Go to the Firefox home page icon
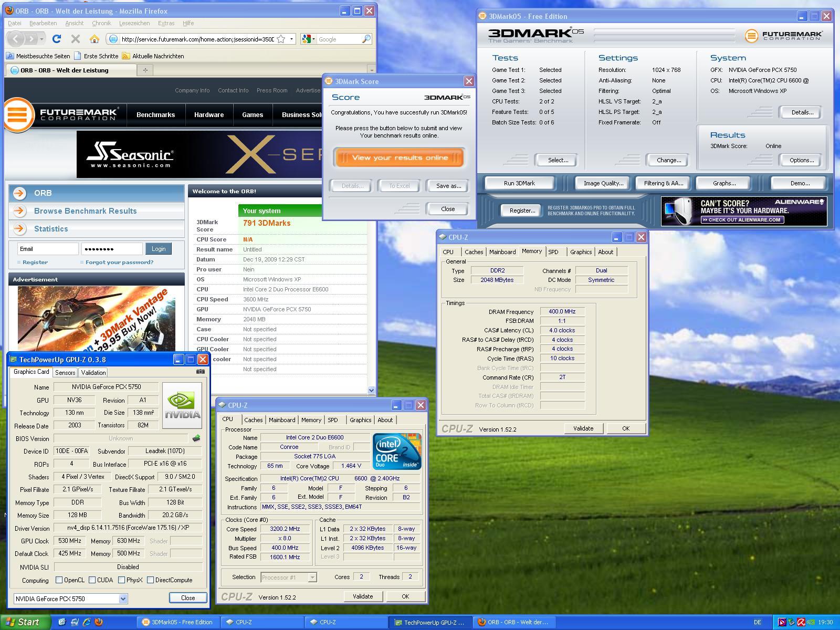The image size is (840, 630). click(94, 39)
